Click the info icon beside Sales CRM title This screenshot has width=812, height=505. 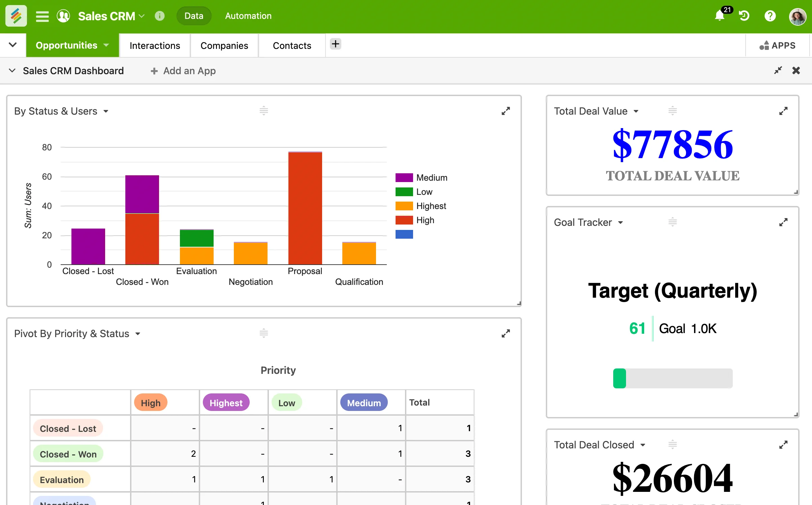(x=159, y=16)
